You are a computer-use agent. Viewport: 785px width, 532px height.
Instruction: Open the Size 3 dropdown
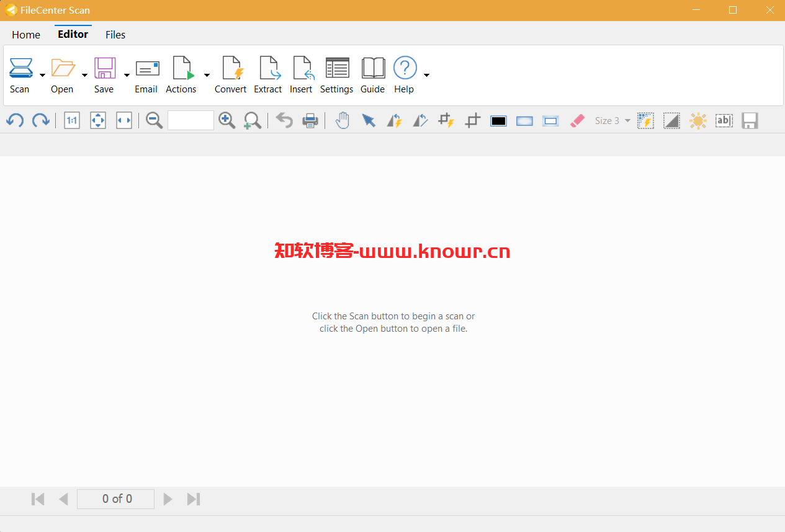pos(612,121)
